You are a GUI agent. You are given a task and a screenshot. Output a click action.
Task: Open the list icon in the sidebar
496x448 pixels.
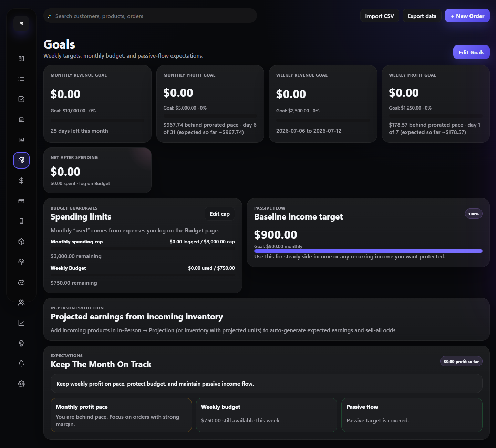tap(21, 79)
